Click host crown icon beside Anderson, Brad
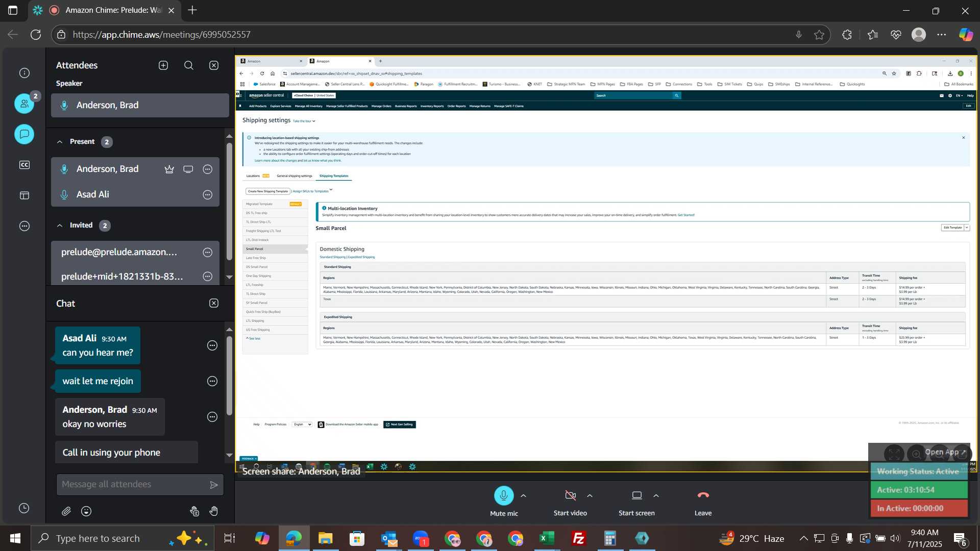Screen dimensions: 980x551 pos(169,169)
